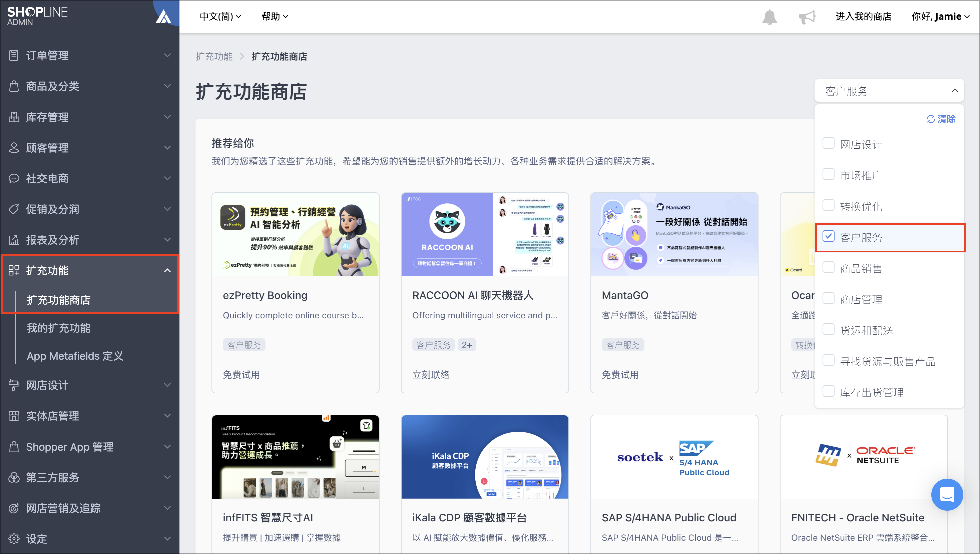Open the 第三方服务 sidebar menu
The height and width of the screenshot is (554, 980).
tap(90, 477)
